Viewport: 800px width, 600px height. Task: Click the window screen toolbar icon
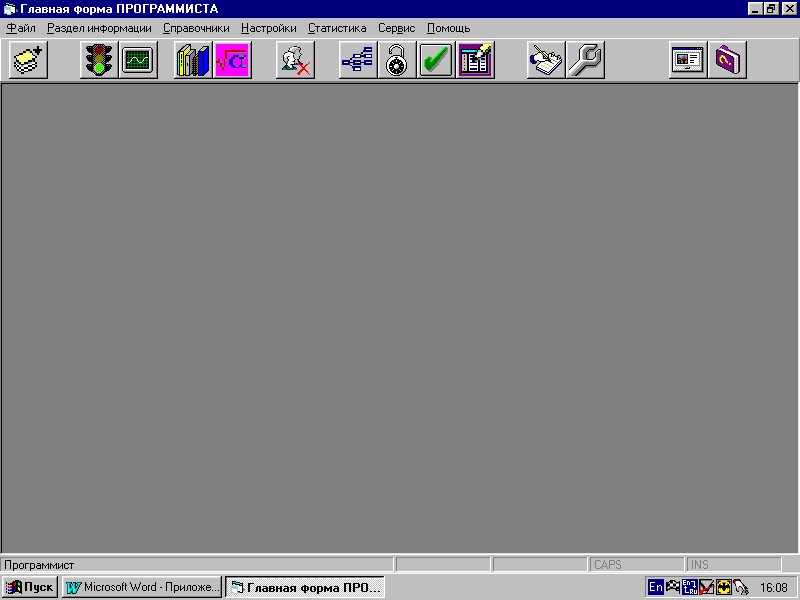point(688,60)
